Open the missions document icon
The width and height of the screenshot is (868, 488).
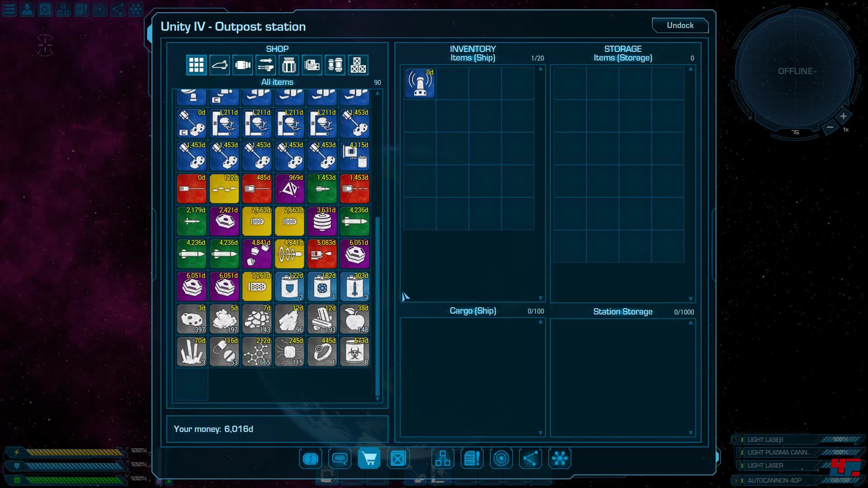(472, 459)
